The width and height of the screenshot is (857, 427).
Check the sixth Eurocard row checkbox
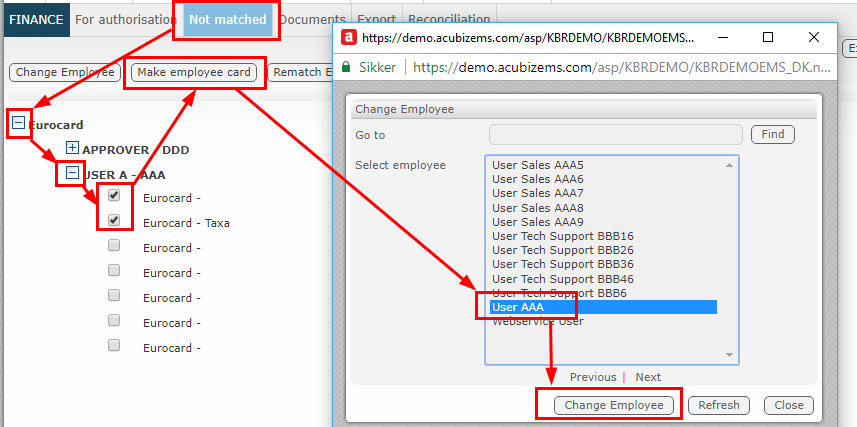pyautogui.click(x=114, y=320)
